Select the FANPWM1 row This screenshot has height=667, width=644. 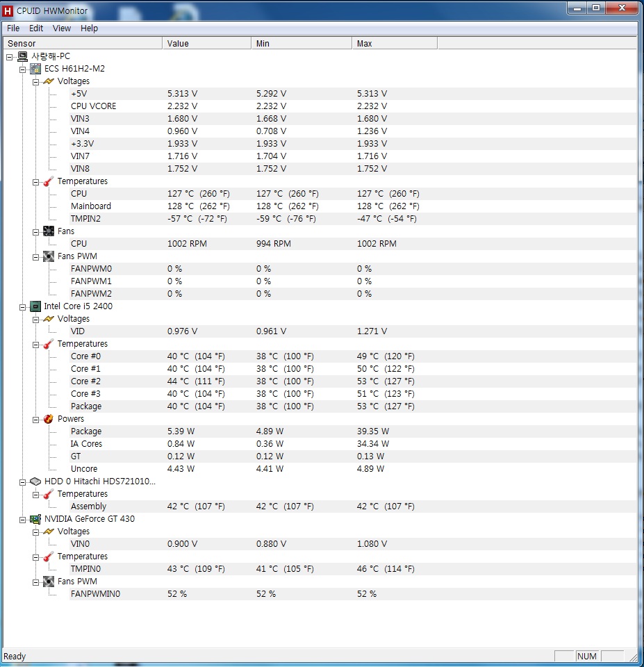(353, 281)
